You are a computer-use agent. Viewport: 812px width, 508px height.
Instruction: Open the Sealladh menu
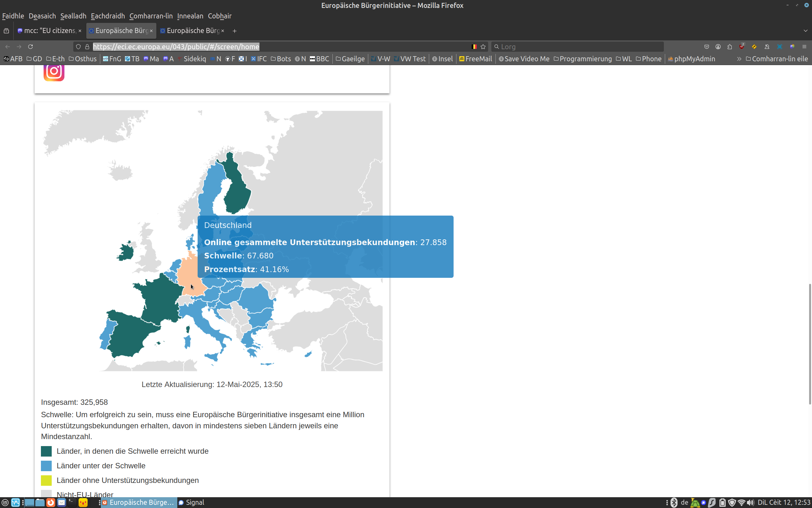[x=73, y=16]
